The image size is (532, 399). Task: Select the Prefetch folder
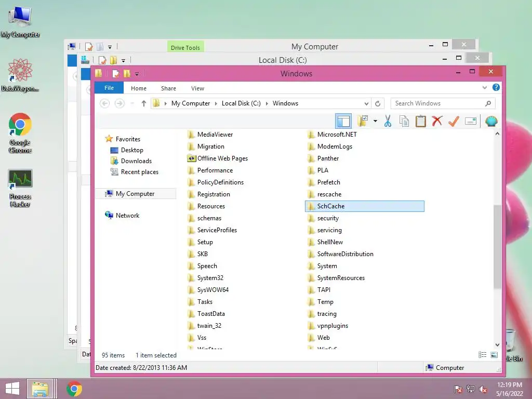pyautogui.click(x=328, y=182)
